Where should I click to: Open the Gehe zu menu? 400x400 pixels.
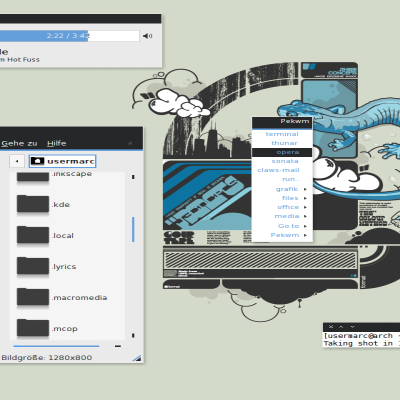[19, 143]
